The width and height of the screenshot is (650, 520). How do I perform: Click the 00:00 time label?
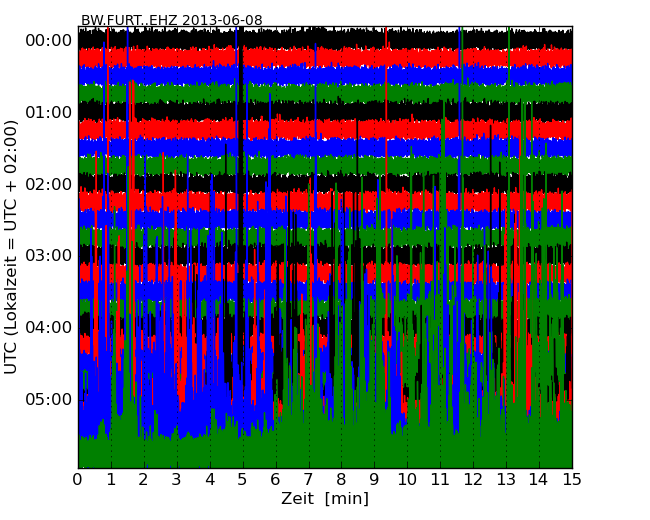[49, 41]
